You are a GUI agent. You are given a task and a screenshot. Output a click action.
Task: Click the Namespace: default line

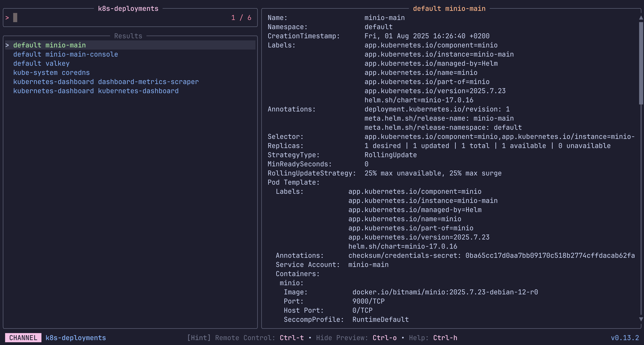coord(330,27)
